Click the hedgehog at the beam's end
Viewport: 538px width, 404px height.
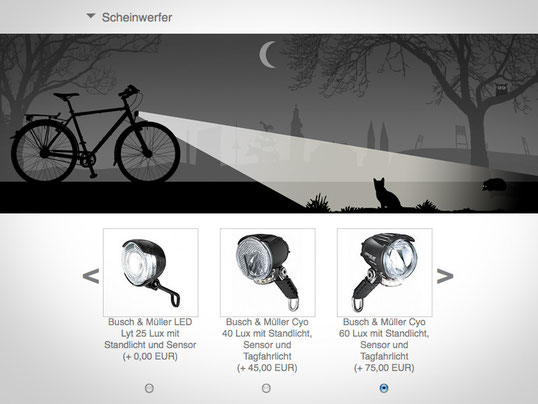click(x=494, y=184)
